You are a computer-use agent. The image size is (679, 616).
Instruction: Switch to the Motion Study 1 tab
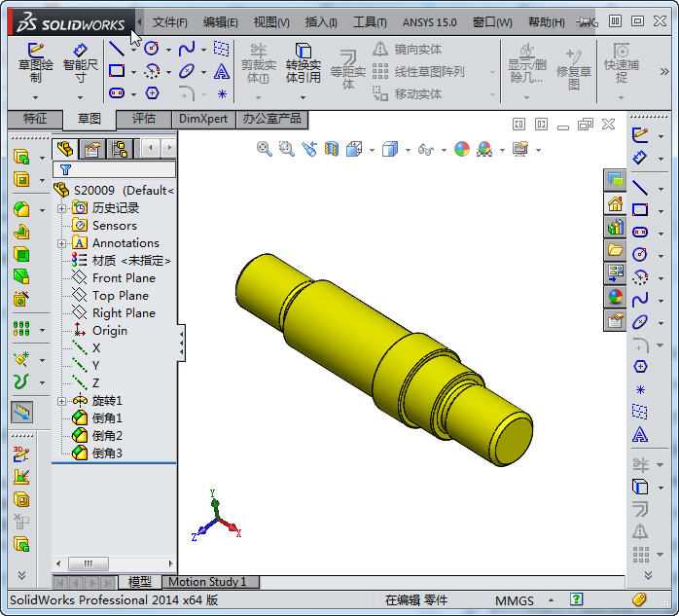[208, 582]
